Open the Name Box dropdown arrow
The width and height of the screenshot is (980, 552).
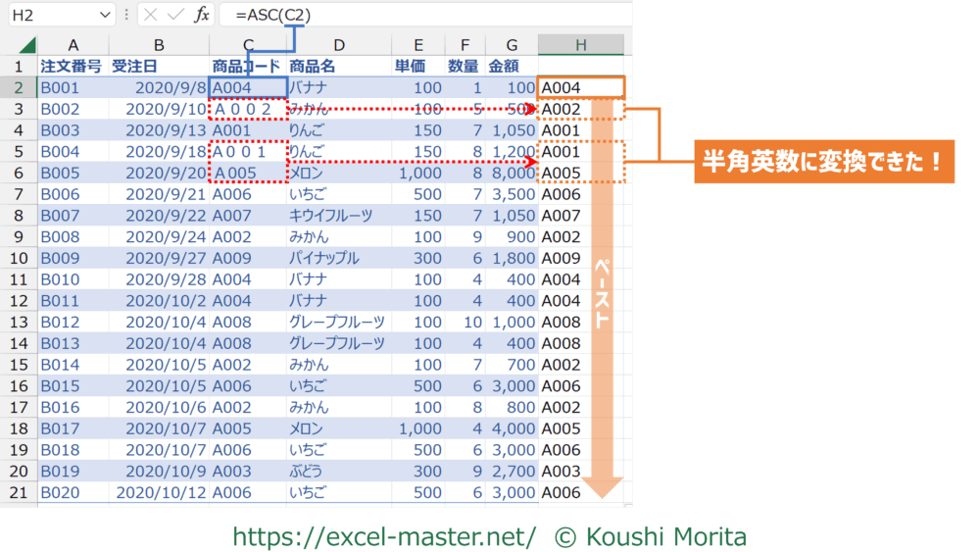pos(105,15)
